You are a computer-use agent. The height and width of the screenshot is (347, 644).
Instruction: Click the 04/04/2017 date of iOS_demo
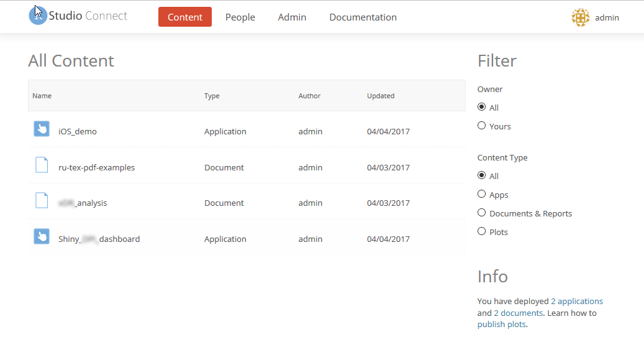click(x=388, y=132)
